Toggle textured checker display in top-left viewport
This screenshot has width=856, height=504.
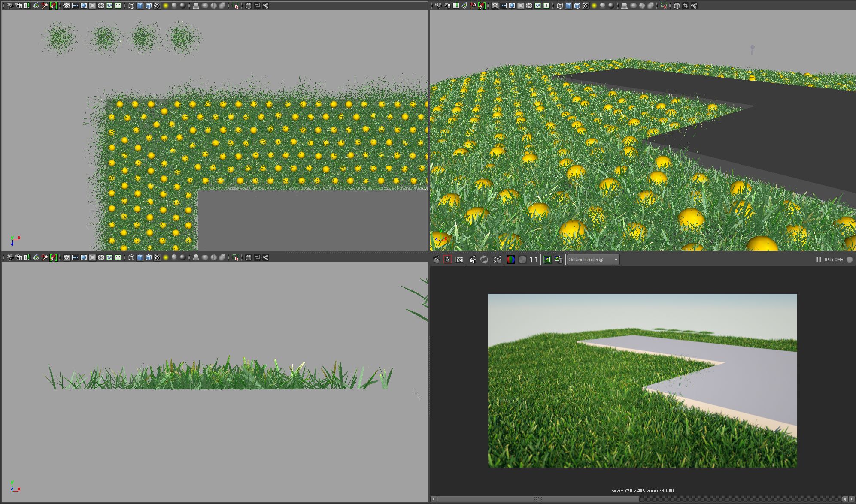(157, 6)
